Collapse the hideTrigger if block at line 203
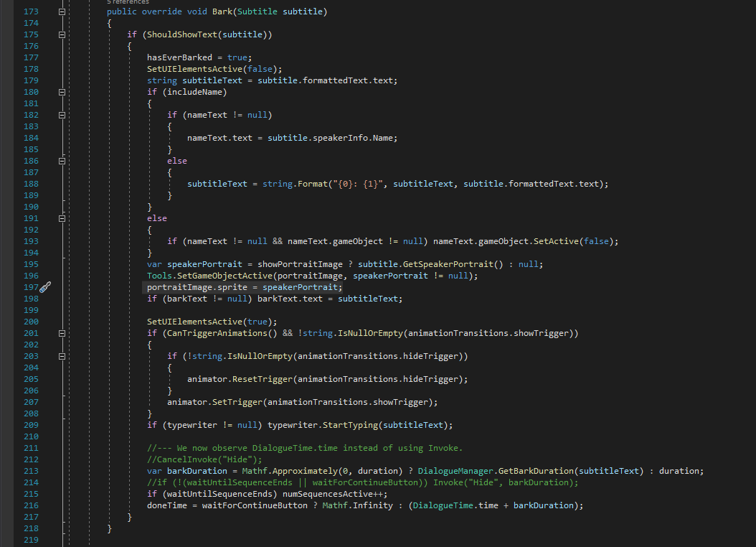 click(62, 357)
